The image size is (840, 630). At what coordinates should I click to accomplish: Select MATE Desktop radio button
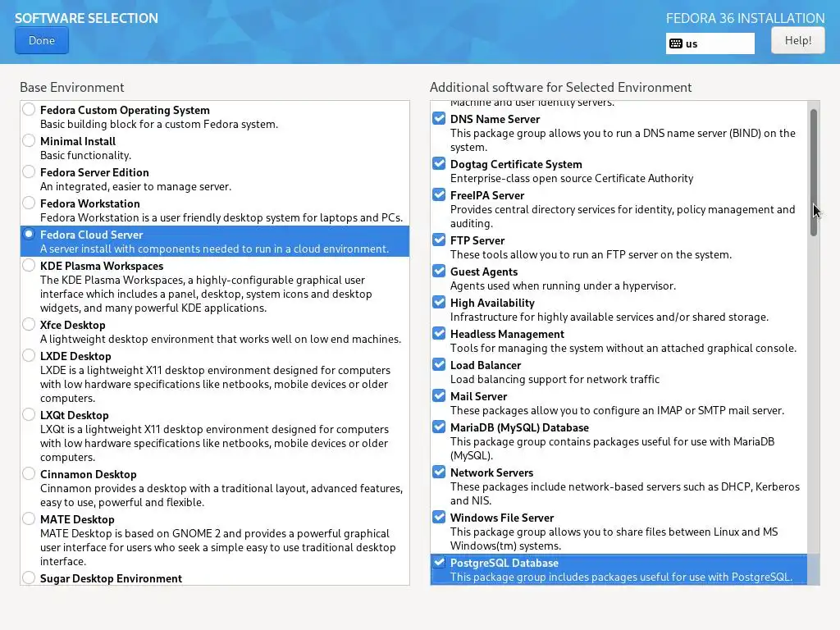29,518
